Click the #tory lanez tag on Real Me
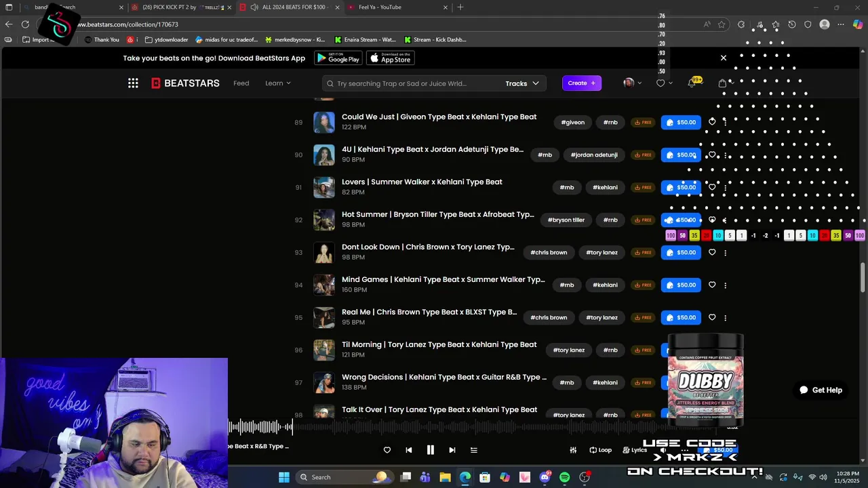868x488 pixels. [602, 317]
